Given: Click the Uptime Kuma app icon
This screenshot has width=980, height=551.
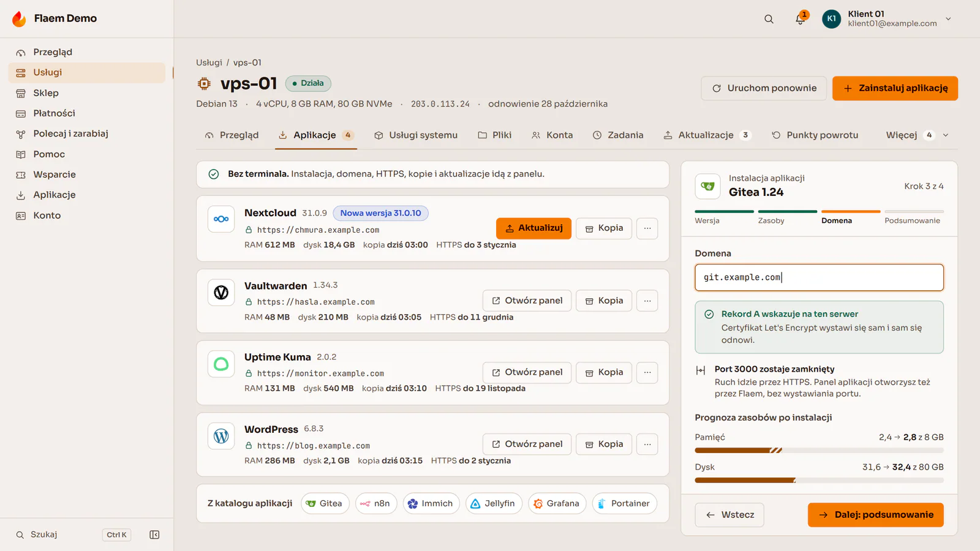Looking at the screenshot, I should point(221,364).
